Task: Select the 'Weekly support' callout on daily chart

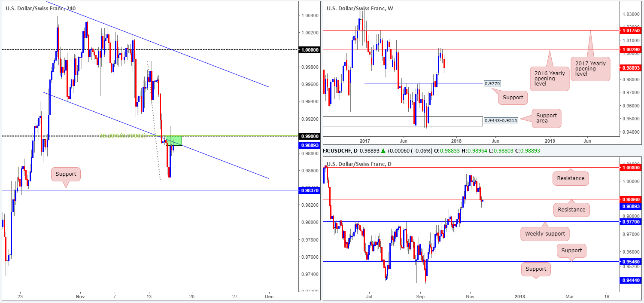Action: click(546, 234)
